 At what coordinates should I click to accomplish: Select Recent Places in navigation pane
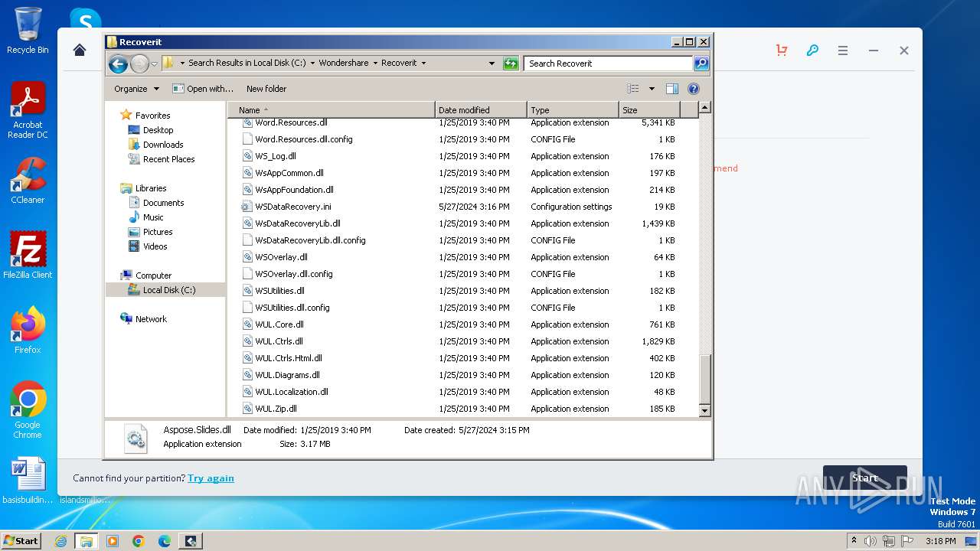coord(168,159)
